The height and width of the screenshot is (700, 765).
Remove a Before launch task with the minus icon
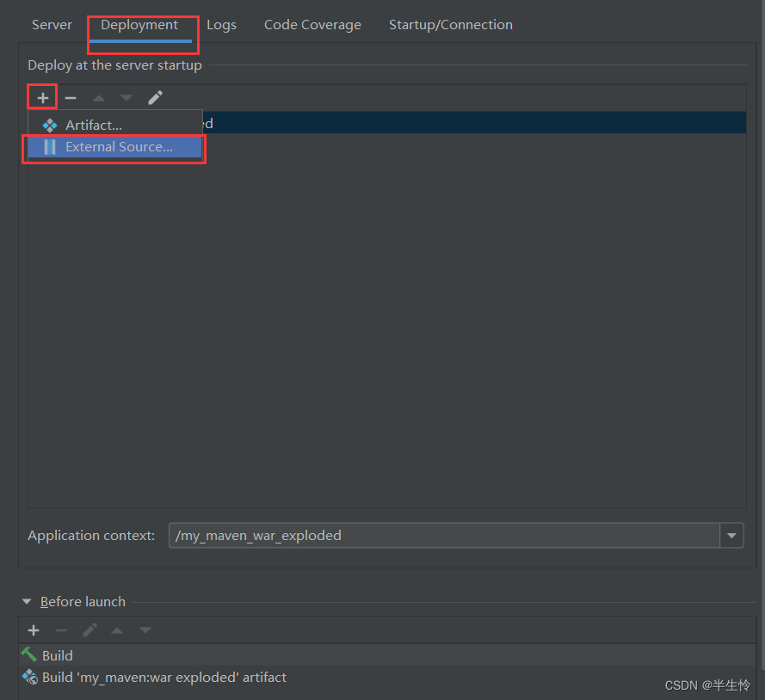pos(61,630)
